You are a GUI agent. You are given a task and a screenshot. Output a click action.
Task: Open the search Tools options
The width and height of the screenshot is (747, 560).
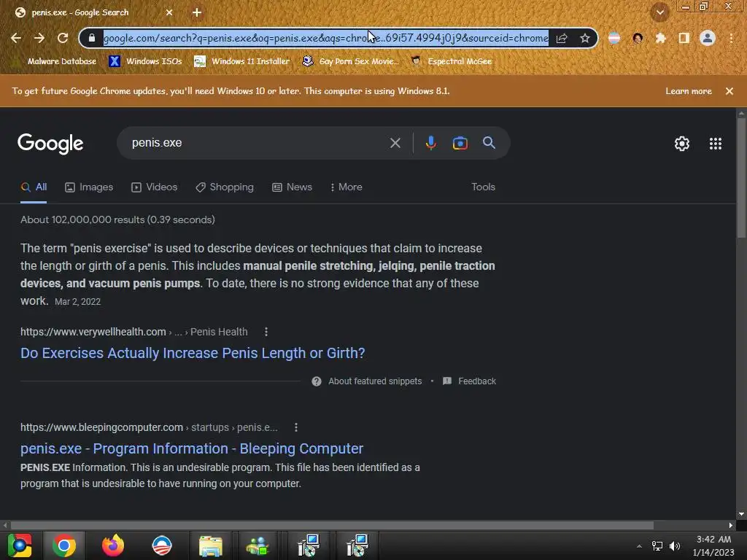coord(483,187)
